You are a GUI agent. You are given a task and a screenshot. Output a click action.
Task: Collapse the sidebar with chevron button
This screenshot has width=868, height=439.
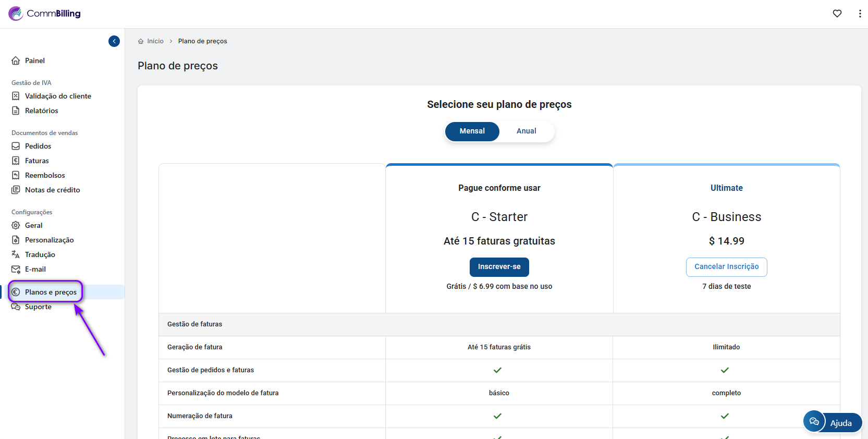114,41
